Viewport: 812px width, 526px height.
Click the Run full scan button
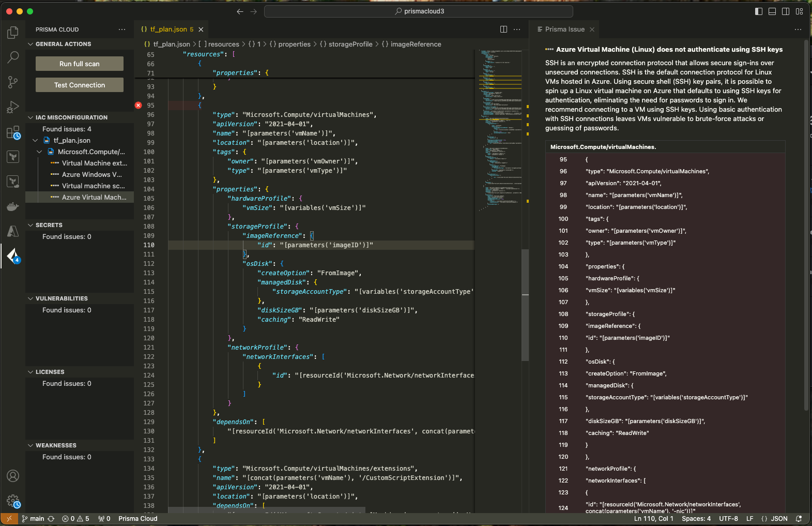coord(80,64)
